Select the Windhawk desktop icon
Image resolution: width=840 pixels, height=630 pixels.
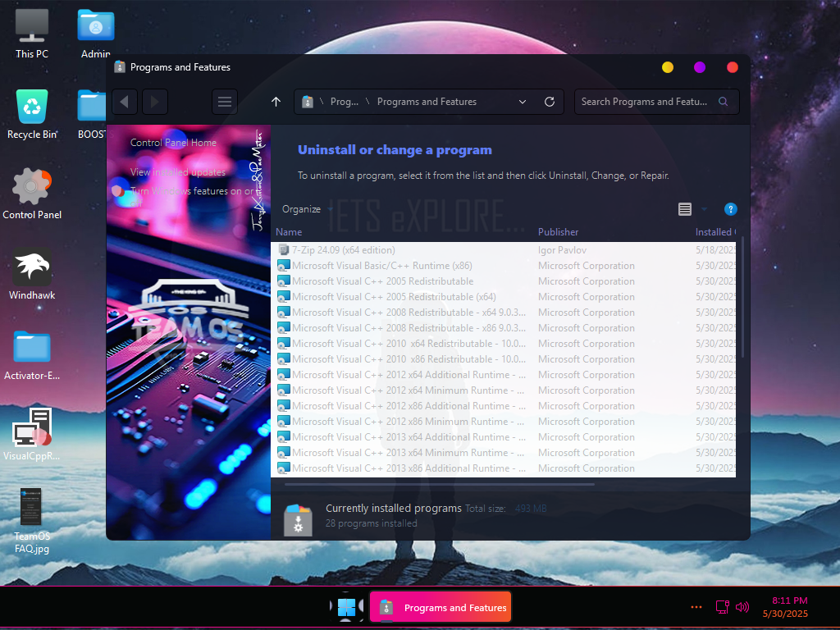pos(32,274)
